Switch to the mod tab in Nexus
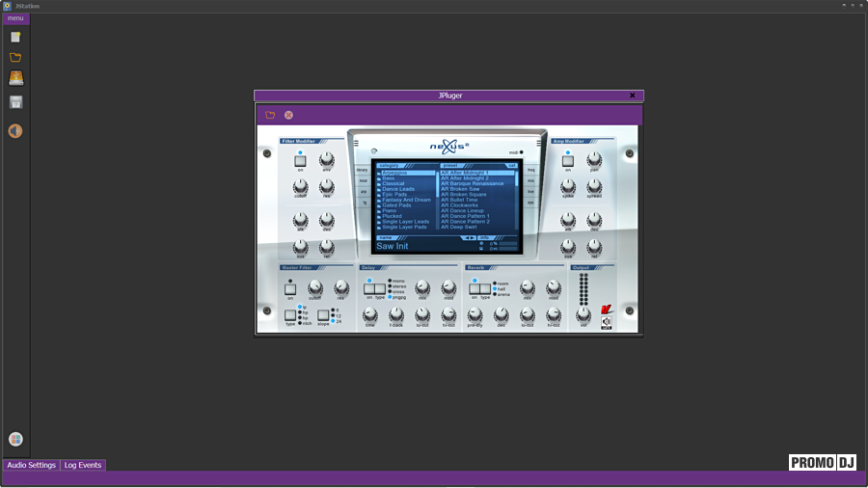Viewport: 868px width, 488px height. 364,181
